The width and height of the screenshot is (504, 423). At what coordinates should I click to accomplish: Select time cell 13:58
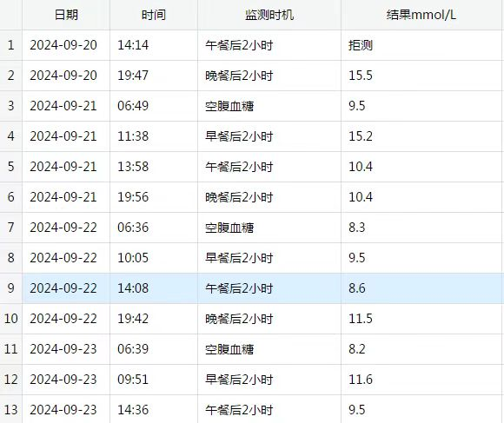tap(154, 167)
